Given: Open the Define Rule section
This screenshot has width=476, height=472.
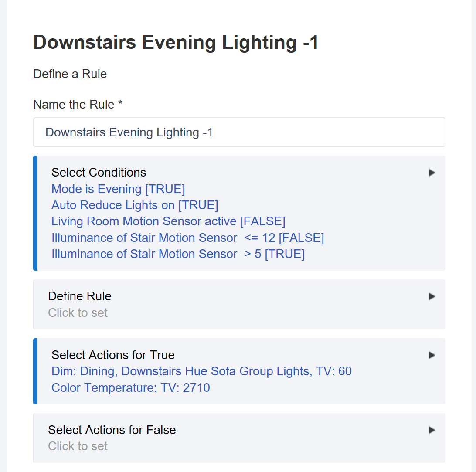Looking at the screenshot, I should 239,305.
